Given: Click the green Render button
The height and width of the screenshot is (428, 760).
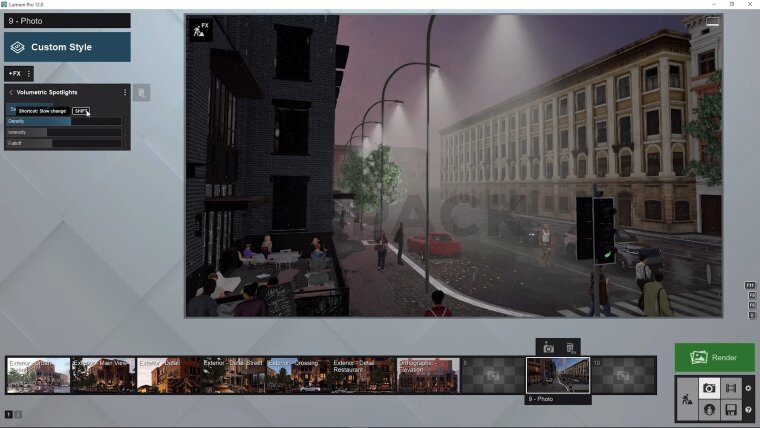Looking at the screenshot, I should (714, 357).
